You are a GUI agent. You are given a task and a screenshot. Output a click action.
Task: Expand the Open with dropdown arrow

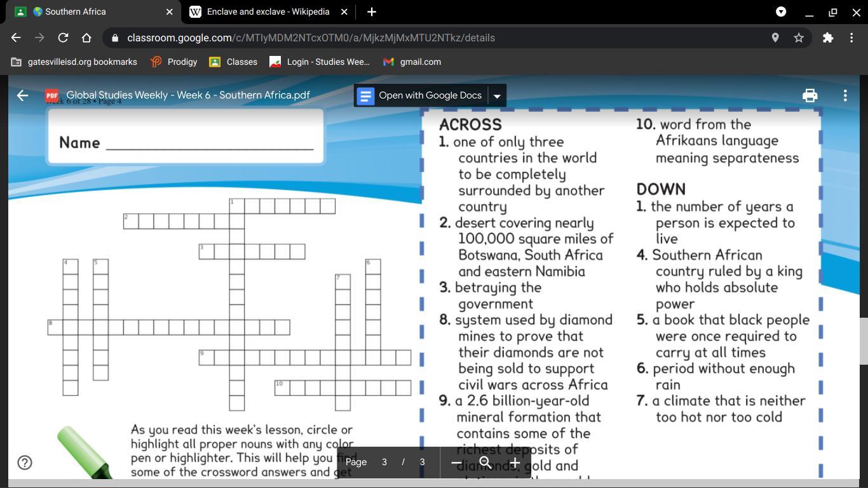click(x=497, y=96)
